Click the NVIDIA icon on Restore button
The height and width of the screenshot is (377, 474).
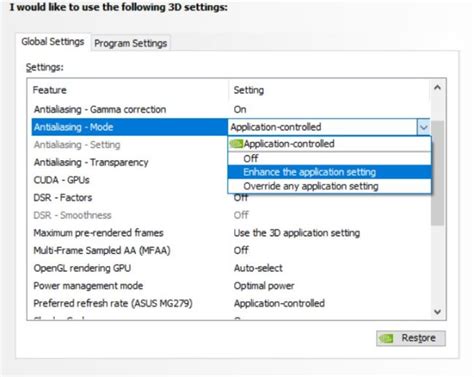pos(387,338)
